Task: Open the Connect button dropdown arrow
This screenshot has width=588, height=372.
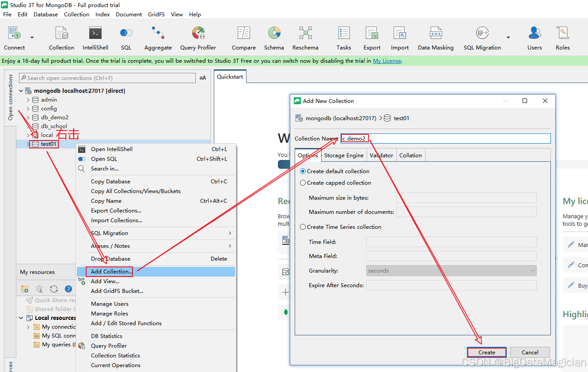Action: coord(32,38)
